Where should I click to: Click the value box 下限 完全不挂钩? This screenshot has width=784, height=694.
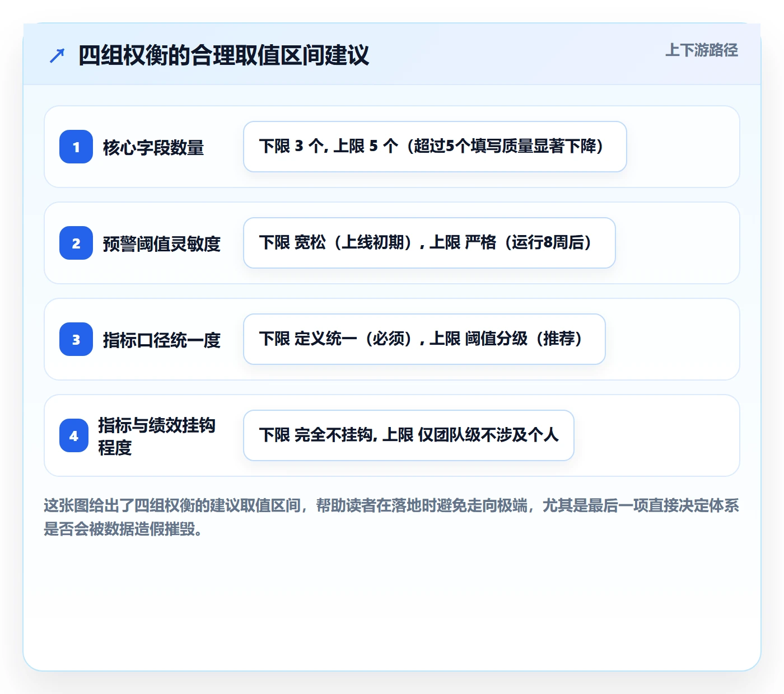point(409,435)
